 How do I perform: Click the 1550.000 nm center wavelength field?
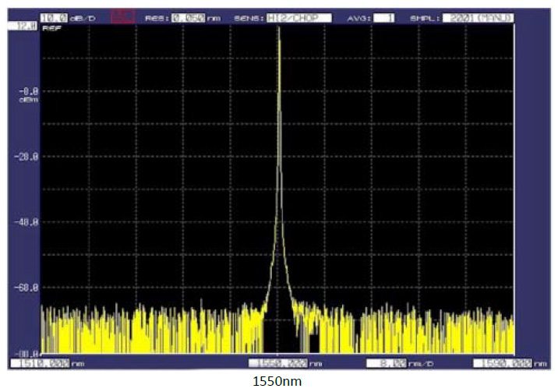277,362
